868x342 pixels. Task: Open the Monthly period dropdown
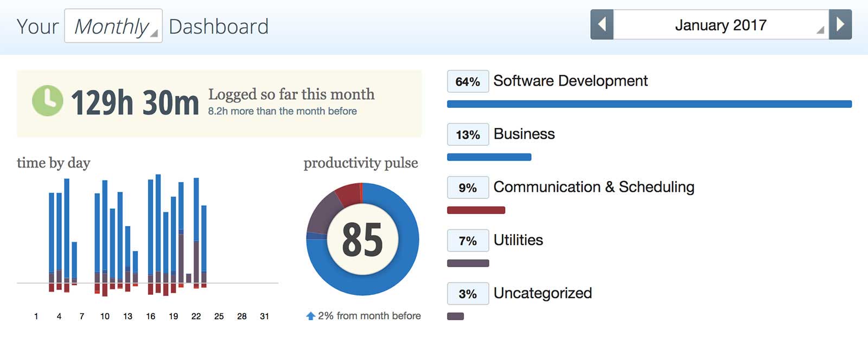(x=113, y=26)
